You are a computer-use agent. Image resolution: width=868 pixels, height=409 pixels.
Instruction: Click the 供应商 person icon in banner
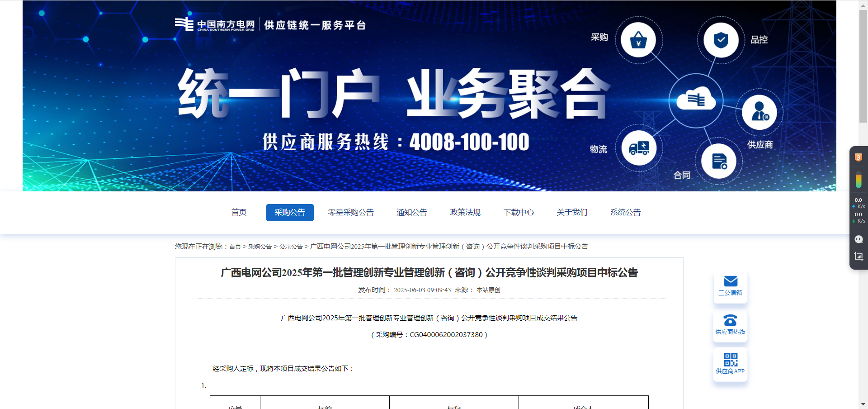759,112
